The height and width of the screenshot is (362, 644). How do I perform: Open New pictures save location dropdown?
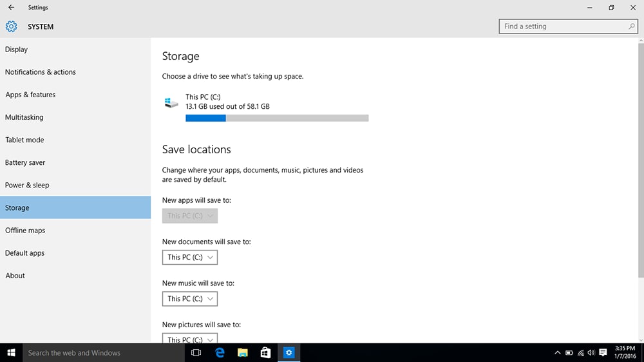point(190,339)
